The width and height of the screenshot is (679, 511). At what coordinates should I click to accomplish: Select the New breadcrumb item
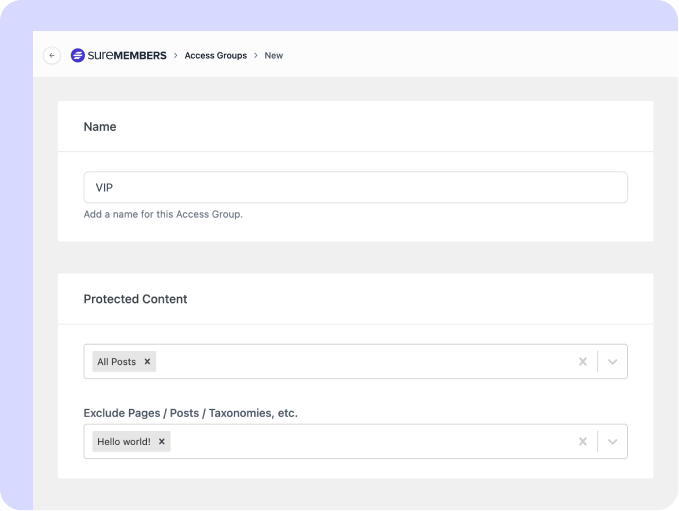274,55
